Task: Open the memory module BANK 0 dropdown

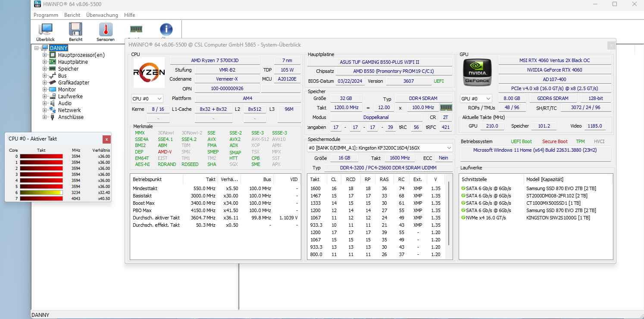Action: pyautogui.click(x=380, y=148)
